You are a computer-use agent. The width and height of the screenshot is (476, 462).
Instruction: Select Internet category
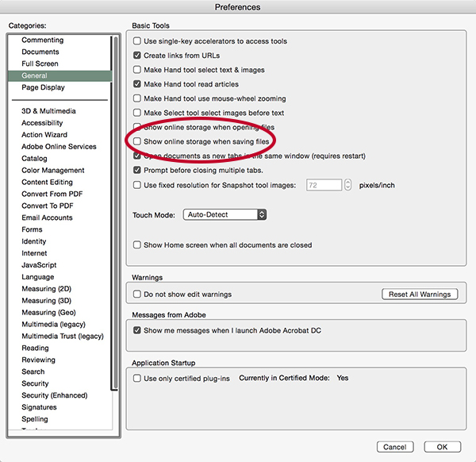click(34, 253)
